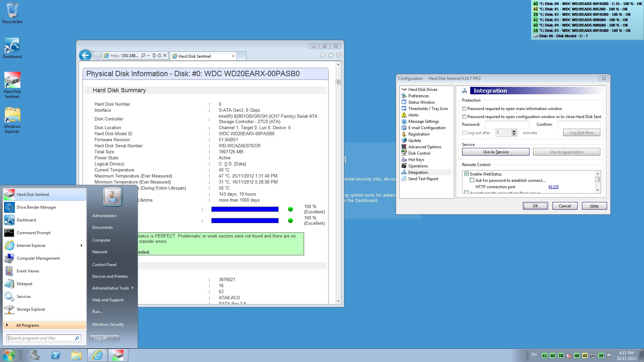644x362 pixels.
Task: Click the Hard Disk Sentinel browser tab
Action: click(203, 56)
